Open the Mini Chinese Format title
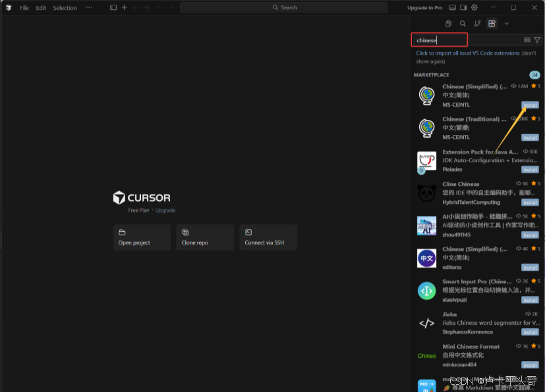Image resolution: width=545 pixels, height=392 pixels. click(471, 347)
